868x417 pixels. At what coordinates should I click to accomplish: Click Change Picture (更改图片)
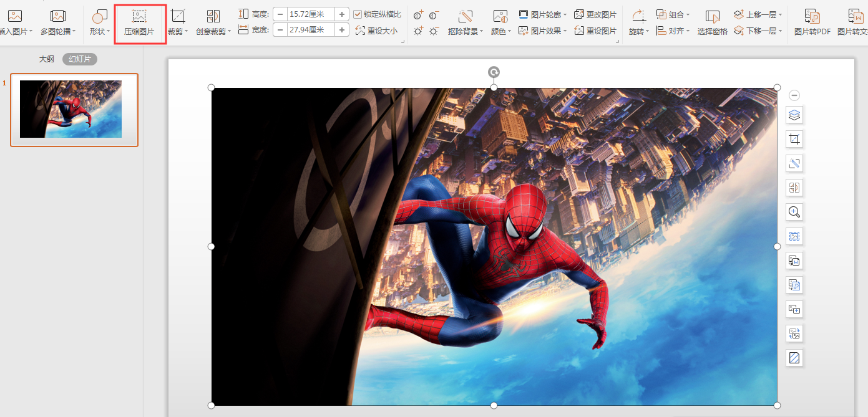pyautogui.click(x=595, y=14)
